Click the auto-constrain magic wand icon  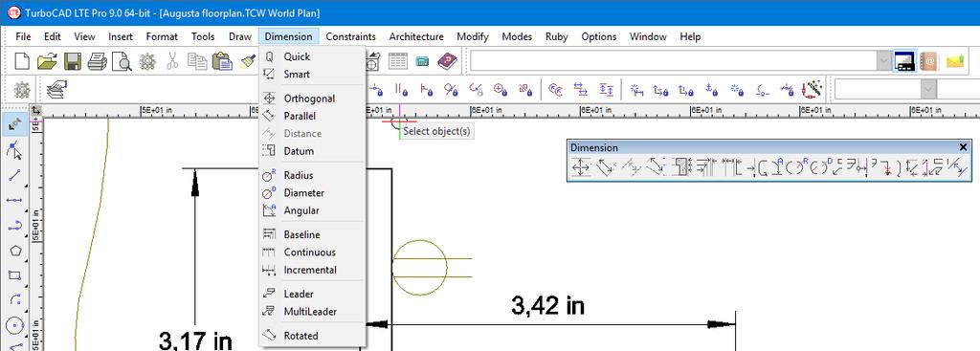[x=812, y=90]
